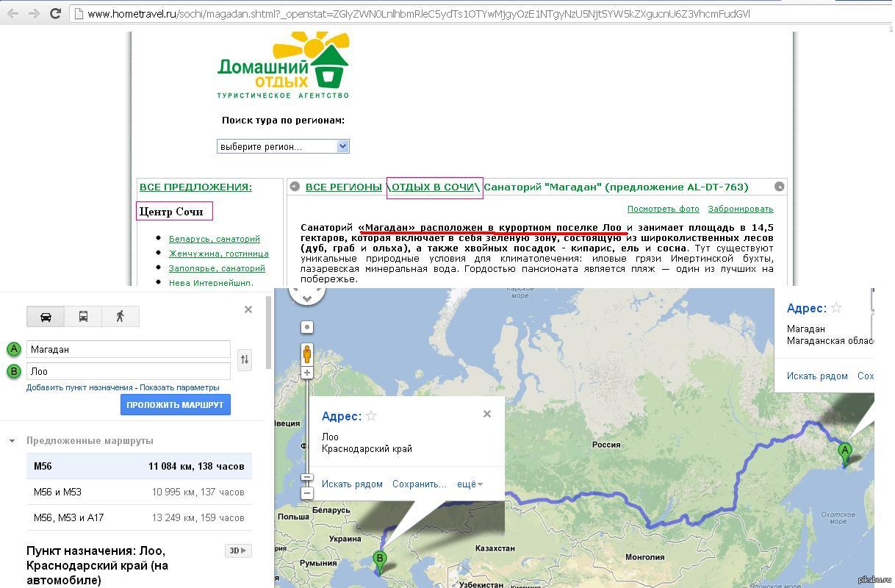Image resolution: width=895 pixels, height=588 pixels.
Task: Select public transit bus icon
Action: 83,317
